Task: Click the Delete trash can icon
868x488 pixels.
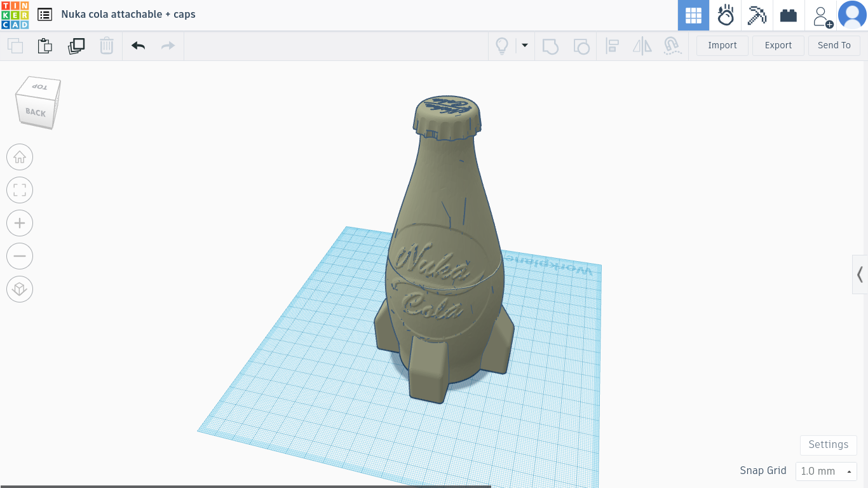Action: click(x=107, y=46)
